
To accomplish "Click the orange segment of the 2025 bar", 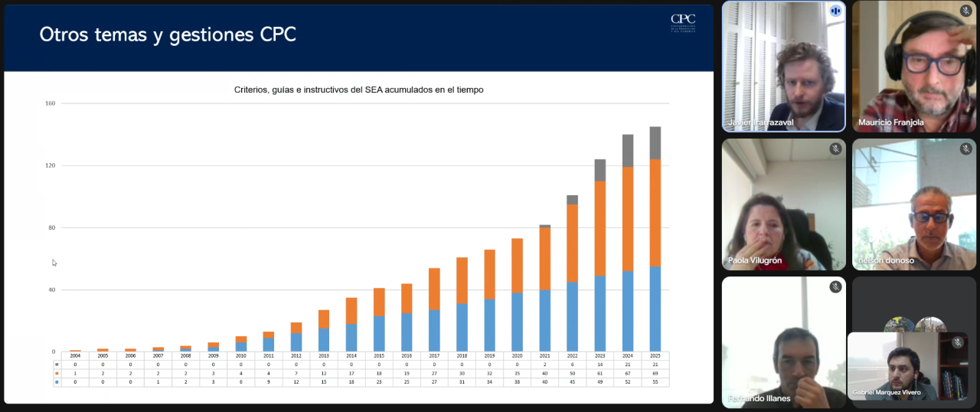I will (x=655, y=213).
